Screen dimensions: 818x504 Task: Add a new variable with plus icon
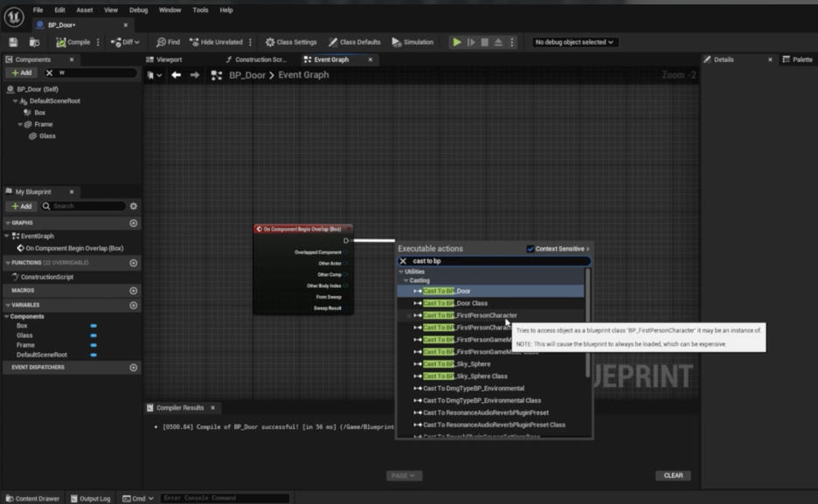pyautogui.click(x=134, y=306)
